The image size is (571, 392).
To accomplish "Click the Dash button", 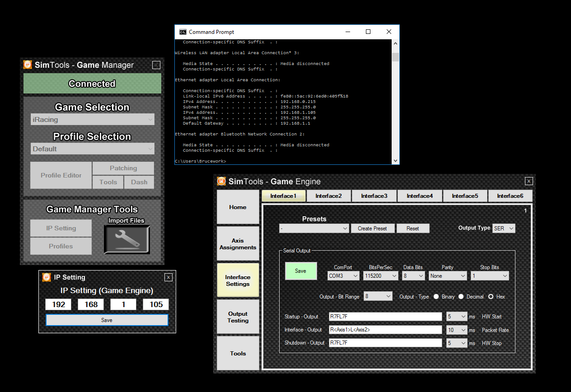I will (139, 182).
